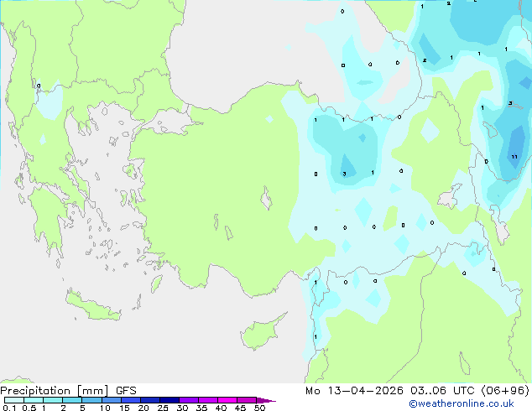Click the '30' legend scale label
Image resolution: width=532 pixels, height=411 pixels.
[182, 408]
